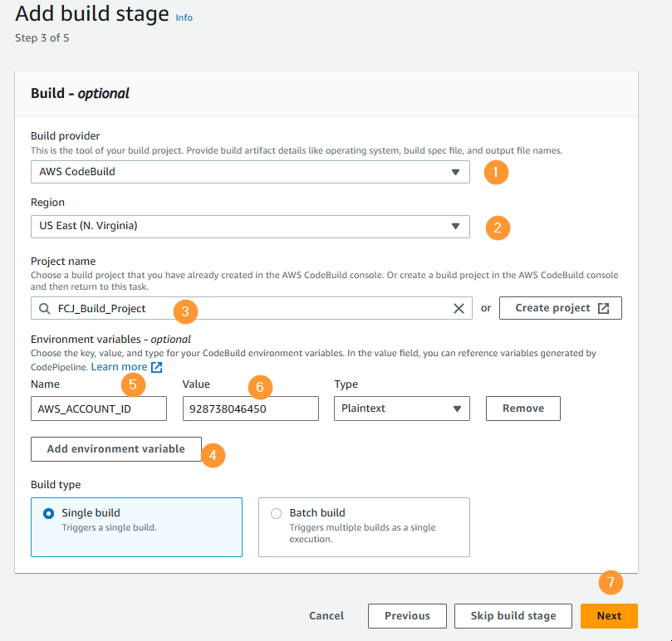Click the Name field containing AWS_ACCOUNT_ID
Image resolution: width=672 pixels, height=641 pixels.
point(99,409)
